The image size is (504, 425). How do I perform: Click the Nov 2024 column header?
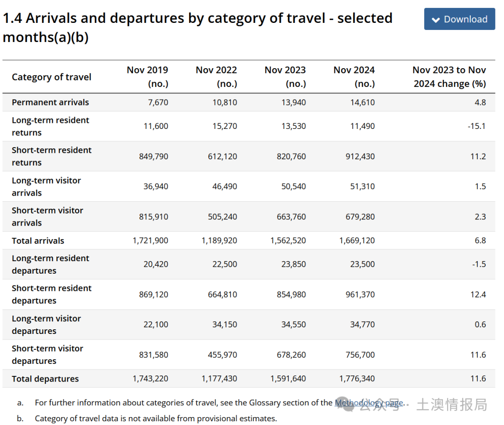[354, 77]
